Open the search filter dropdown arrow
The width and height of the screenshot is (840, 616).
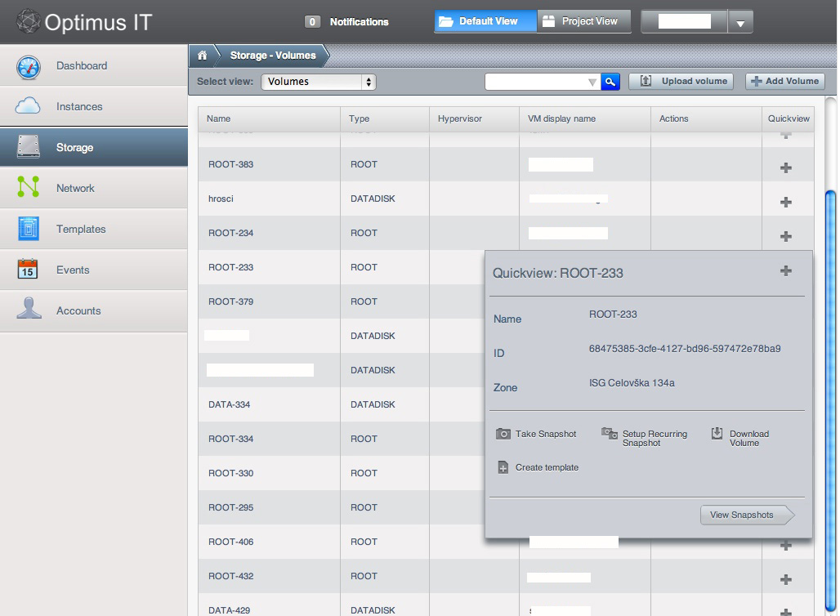pos(592,83)
